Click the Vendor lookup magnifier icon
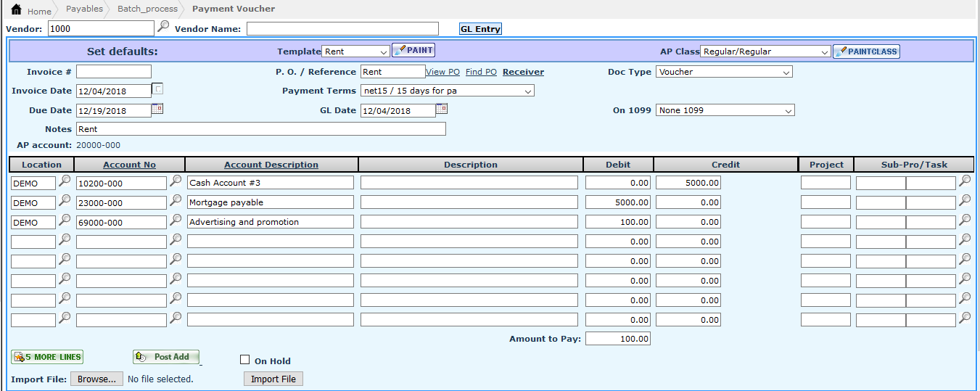Image resolution: width=980 pixels, height=391 pixels. pos(163,27)
